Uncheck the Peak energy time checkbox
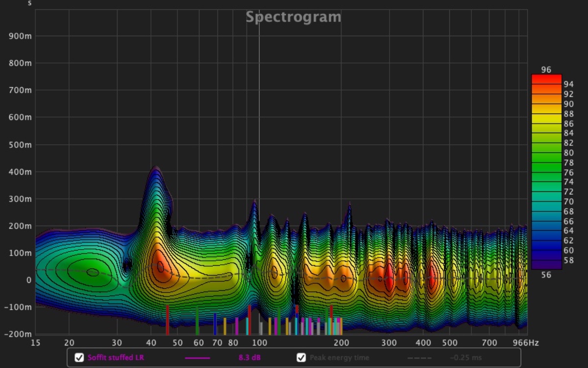The width and height of the screenshot is (588, 368). (x=301, y=358)
